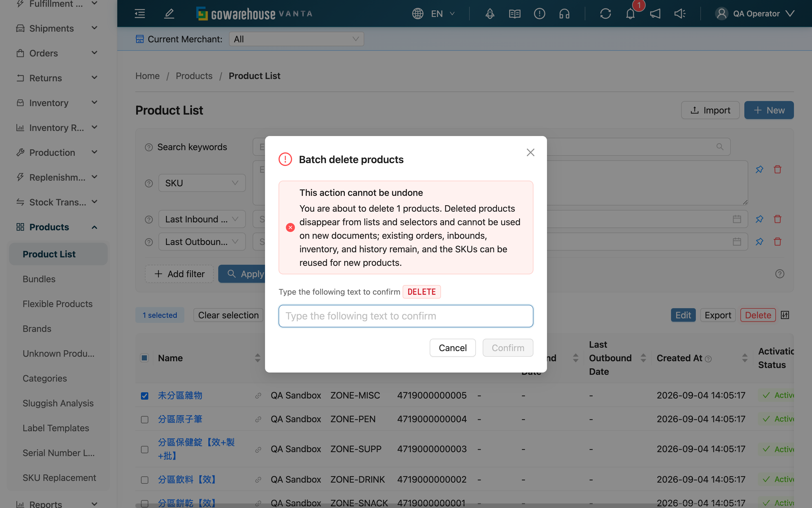The height and width of the screenshot is (508, 812).
Task: Open the Last Inbound filter dropdown
Action: coord(202,219)
